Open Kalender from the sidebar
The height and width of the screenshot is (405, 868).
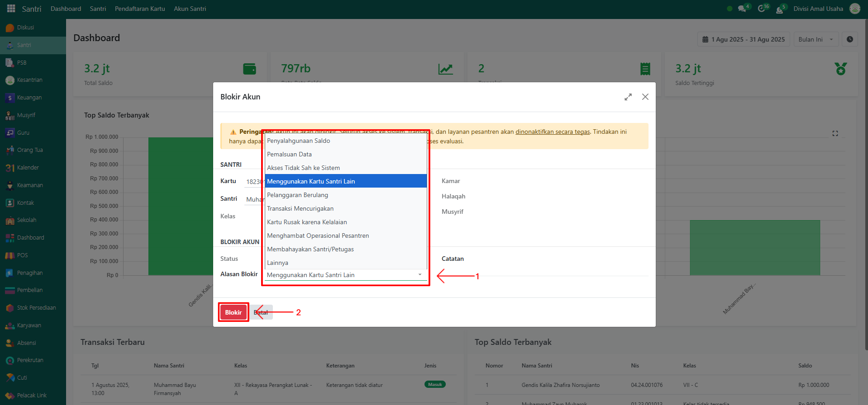click(x=28, y=168)
